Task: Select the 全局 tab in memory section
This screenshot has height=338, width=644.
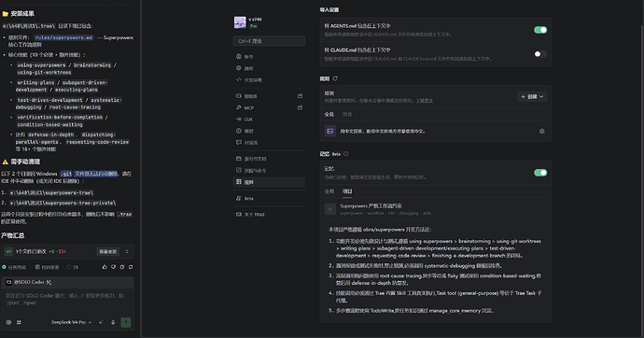Action: coord(329,191)
